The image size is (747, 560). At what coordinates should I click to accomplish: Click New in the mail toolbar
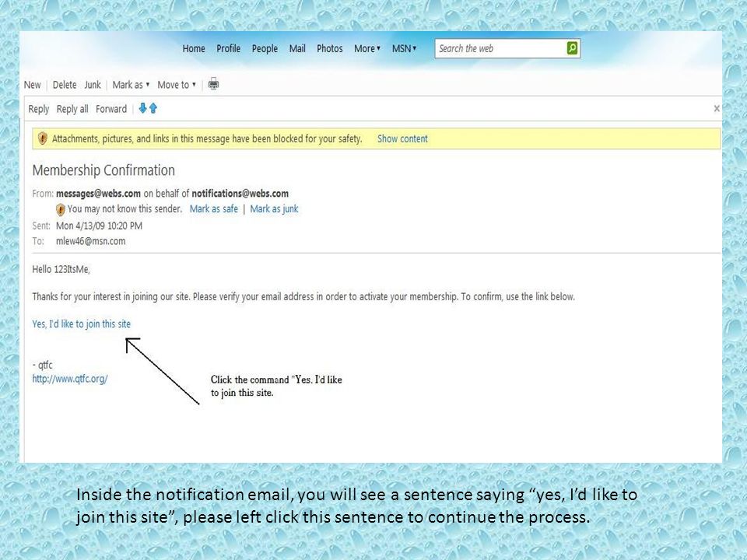(x=33, y=85)
